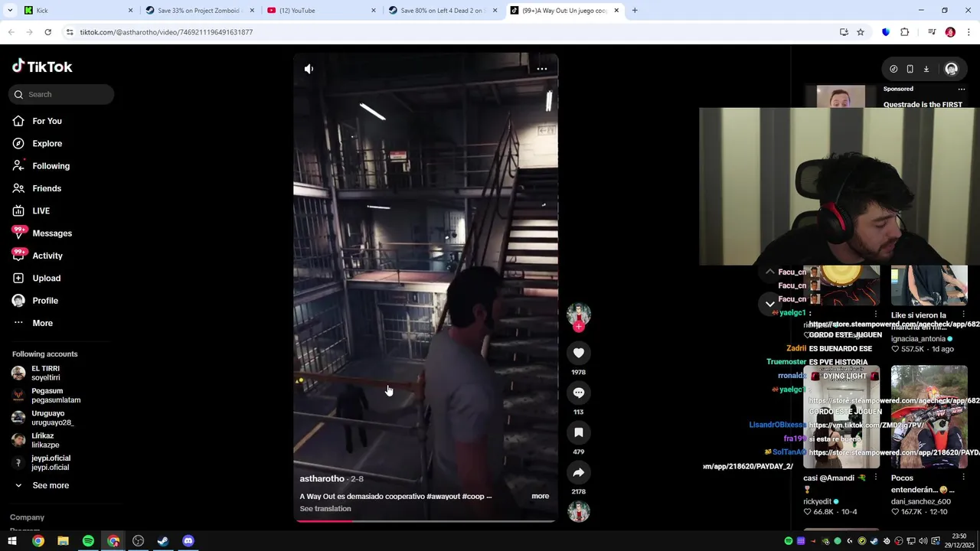Image resolution: width=980 pixels, height=551 pixels.
Task: Bookmark this page with the star icon
Action: pyautogui.click(x=861, y=32)
